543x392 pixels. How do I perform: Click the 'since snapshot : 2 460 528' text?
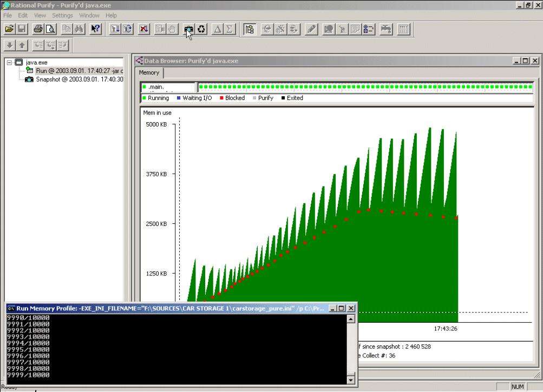point(396,347)
